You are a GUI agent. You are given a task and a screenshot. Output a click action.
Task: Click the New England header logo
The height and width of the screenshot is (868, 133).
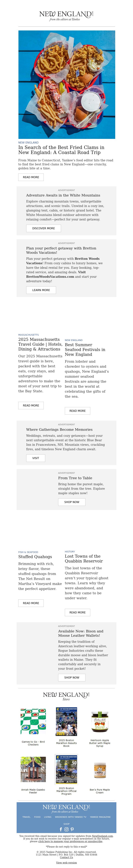pos(66,15)
